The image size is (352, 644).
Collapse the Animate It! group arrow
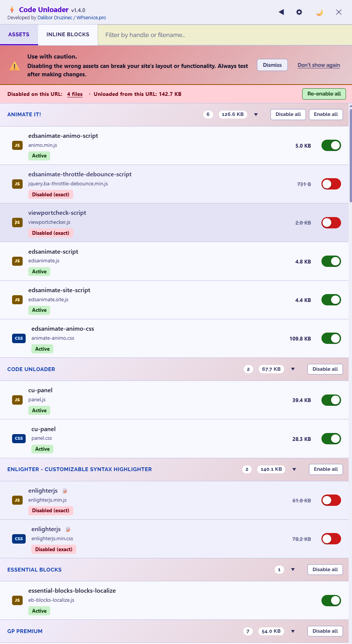(256, 114)
